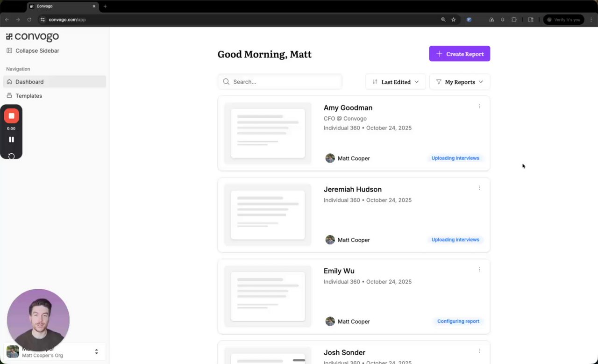Click the recording timer 0:00
This screenshot has height=364, width=598.
point(11,128)
